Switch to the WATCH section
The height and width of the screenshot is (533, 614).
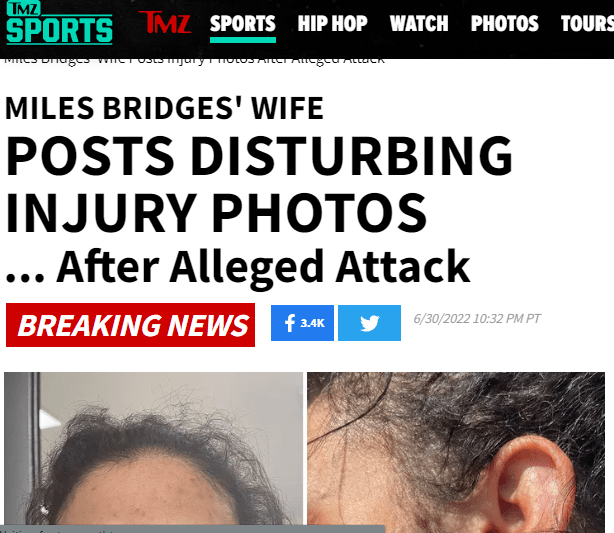(419, 23)
